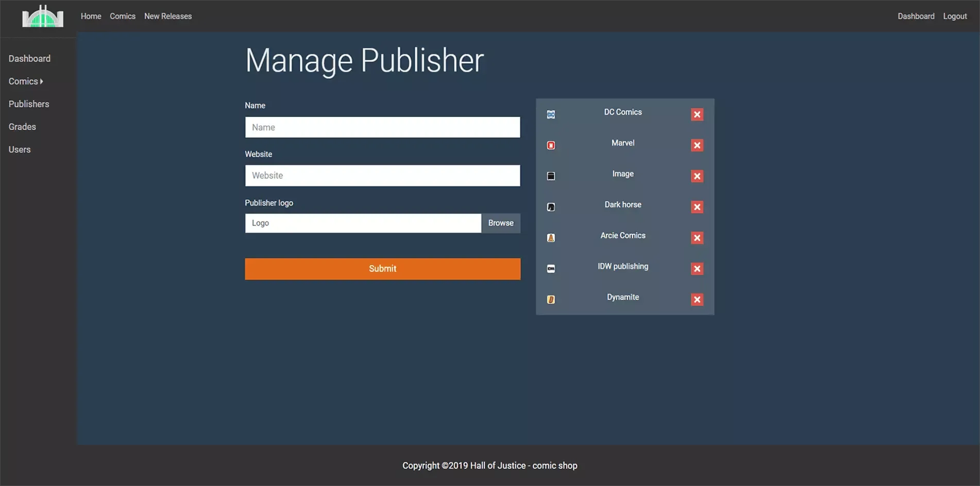Click the Dark horse publisher logo icon
This screenshot has height=486, width=980.
pyautogui.click(x=551, y=207)
